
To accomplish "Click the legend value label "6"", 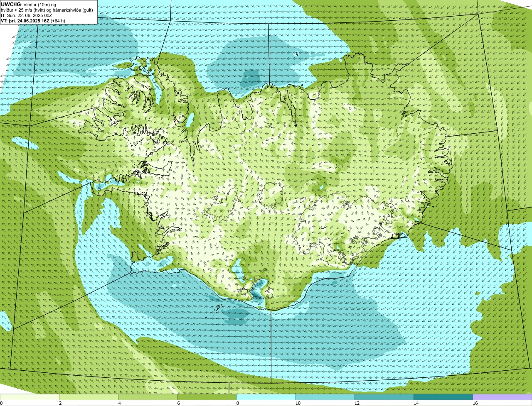I will point(178,403).
